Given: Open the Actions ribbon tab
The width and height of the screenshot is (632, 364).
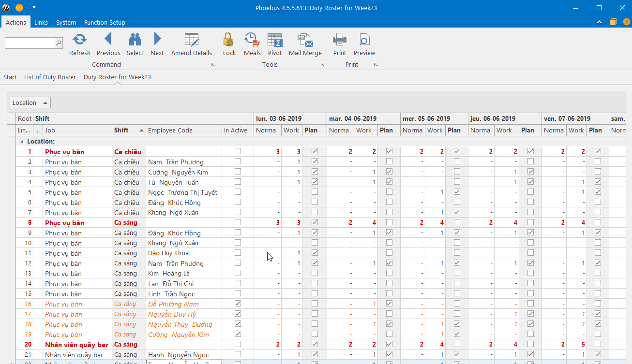Looking at the screenshot, I should pos(16,22).
